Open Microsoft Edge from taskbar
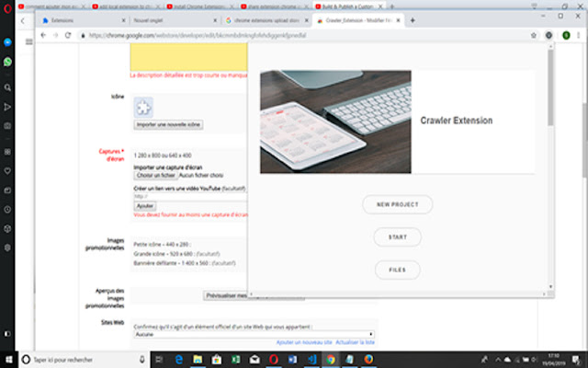 pos(179,360)
